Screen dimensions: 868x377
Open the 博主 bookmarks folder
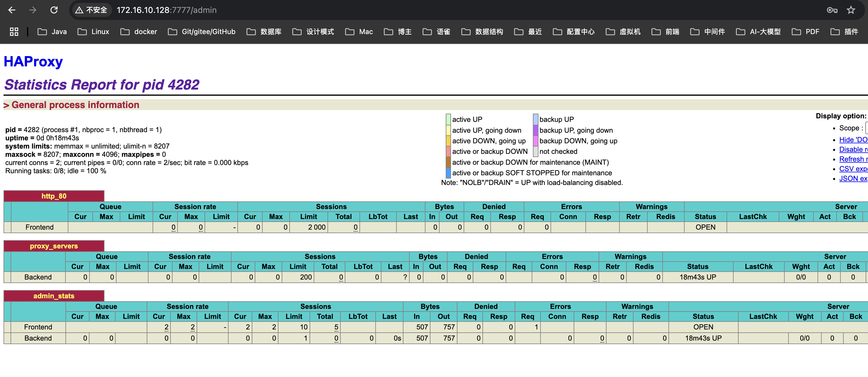pyautogui.click(x=398, y=32)
